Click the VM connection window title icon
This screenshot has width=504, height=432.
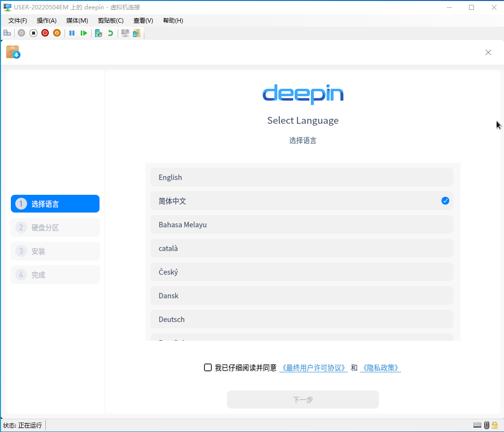7,7
